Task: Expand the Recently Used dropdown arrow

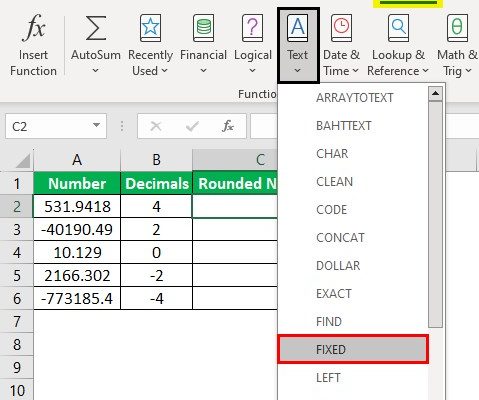Action: [164, 71]
